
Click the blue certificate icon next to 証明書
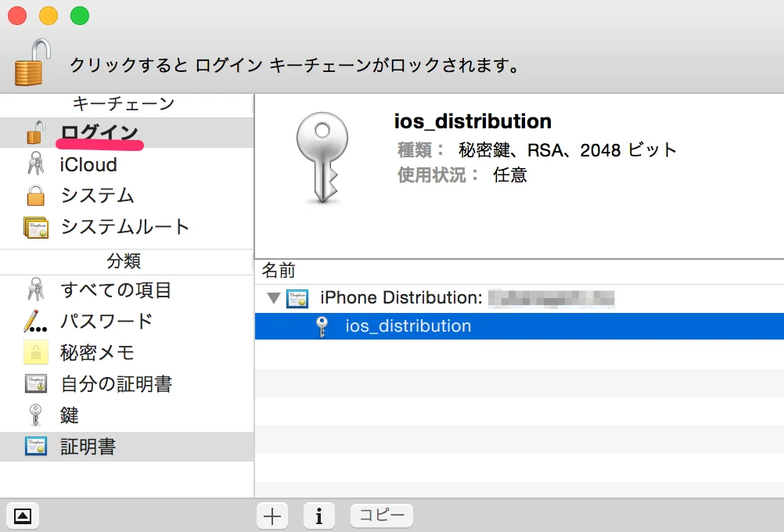point(36,446)
